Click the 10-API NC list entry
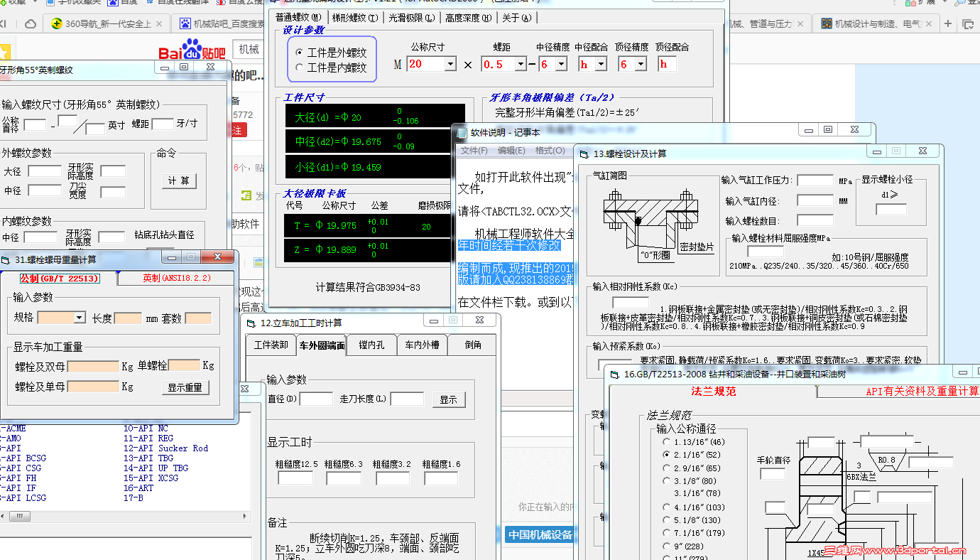980x560 pixels. coord(146,429)
